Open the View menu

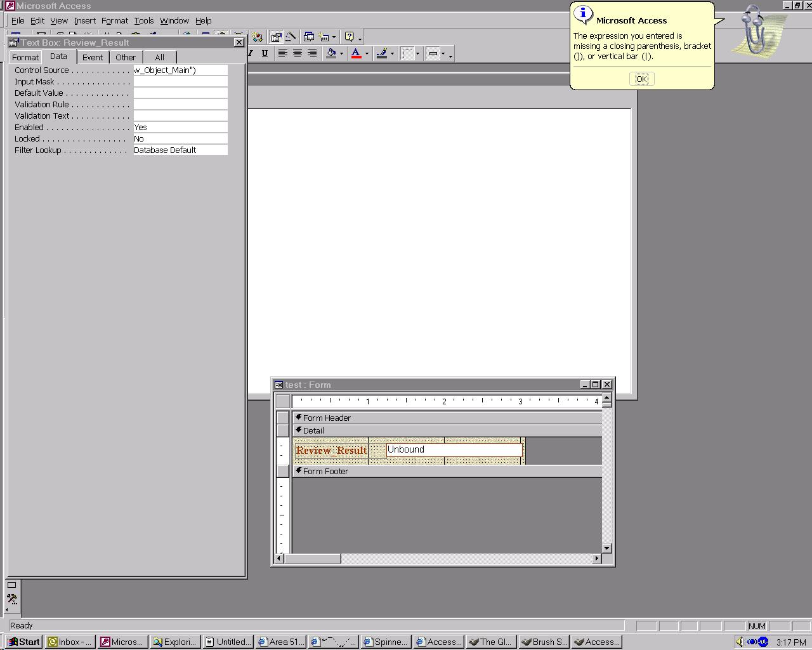pyautogui.click(x=59, y=20)
